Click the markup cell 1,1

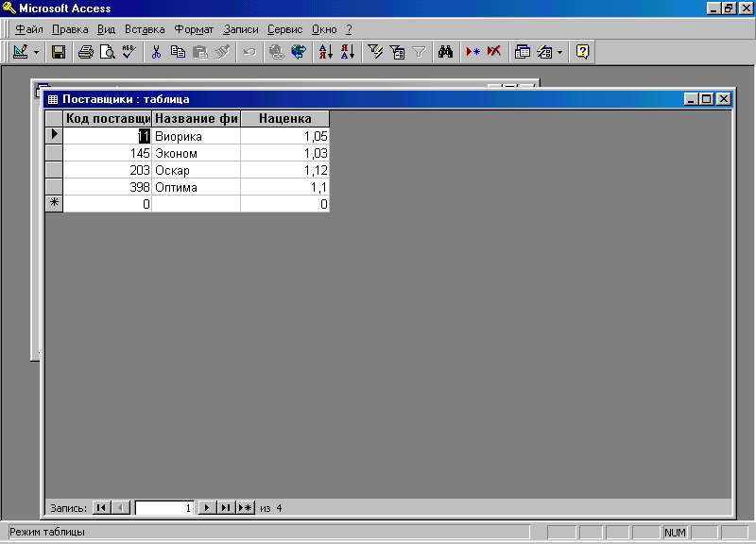285,187
